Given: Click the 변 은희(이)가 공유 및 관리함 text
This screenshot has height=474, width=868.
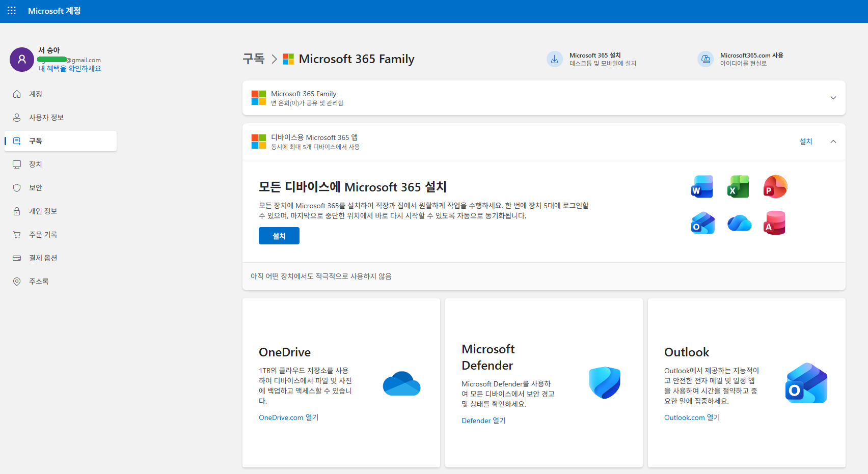Looking at the screenshot, I should [x=307, y=103].
